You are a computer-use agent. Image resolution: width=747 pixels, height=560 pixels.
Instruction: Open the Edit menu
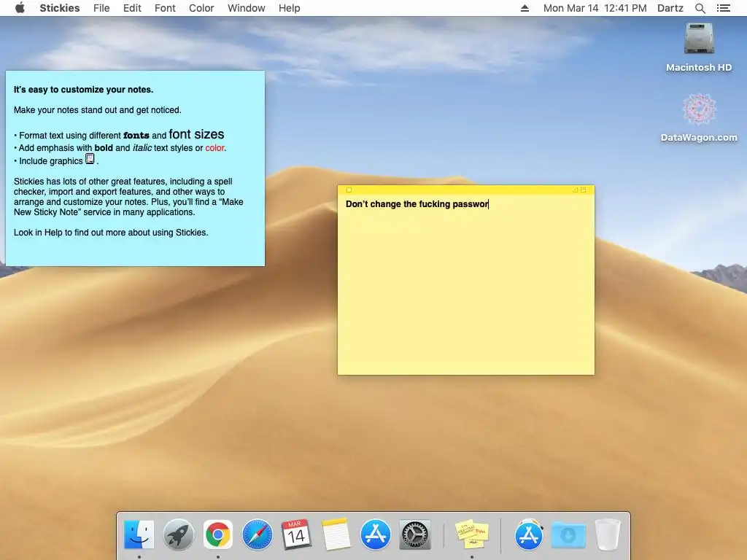point(132,8)
